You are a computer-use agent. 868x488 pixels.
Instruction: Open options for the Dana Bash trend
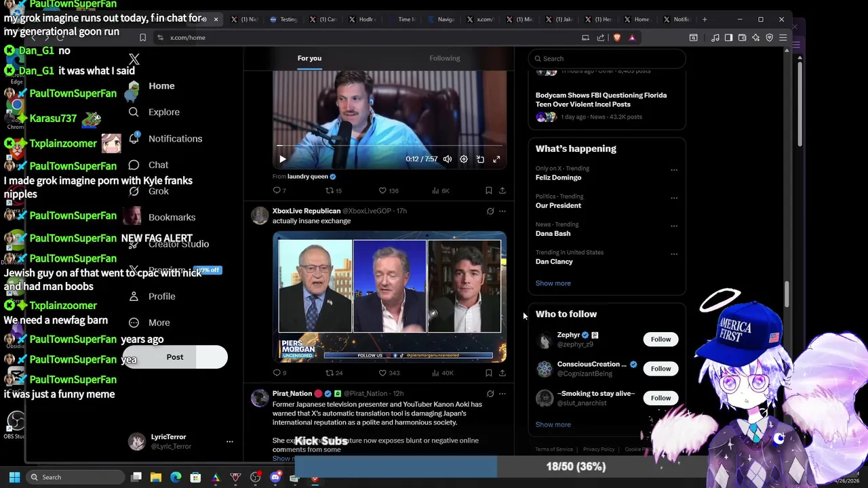(x=674, y=226)
